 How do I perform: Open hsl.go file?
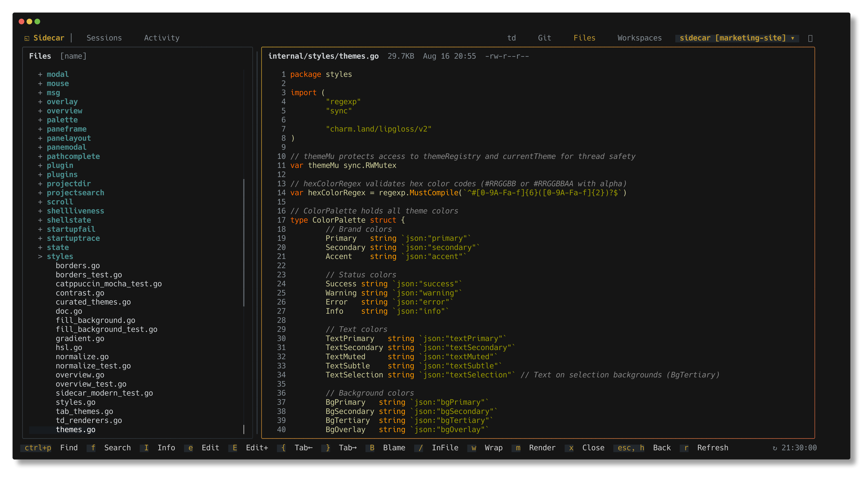pos(69,348)
